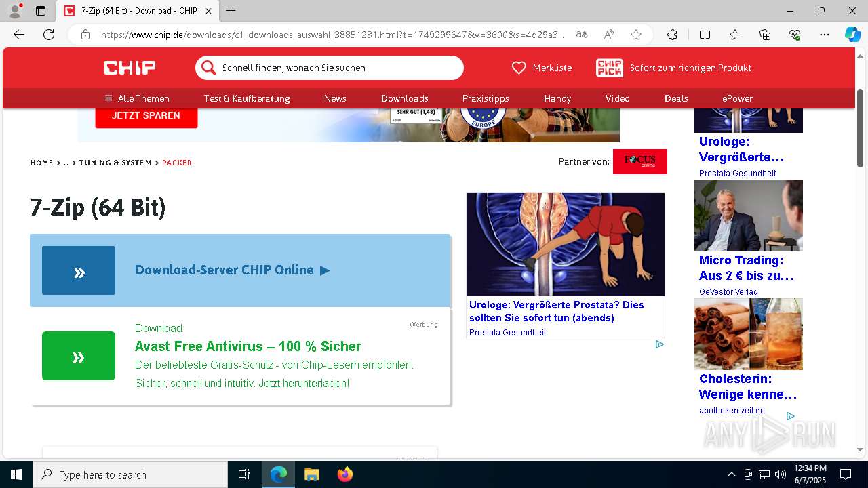View site information lock icon
The width and height of the screenshot is (868, 488).
[85, 35]
